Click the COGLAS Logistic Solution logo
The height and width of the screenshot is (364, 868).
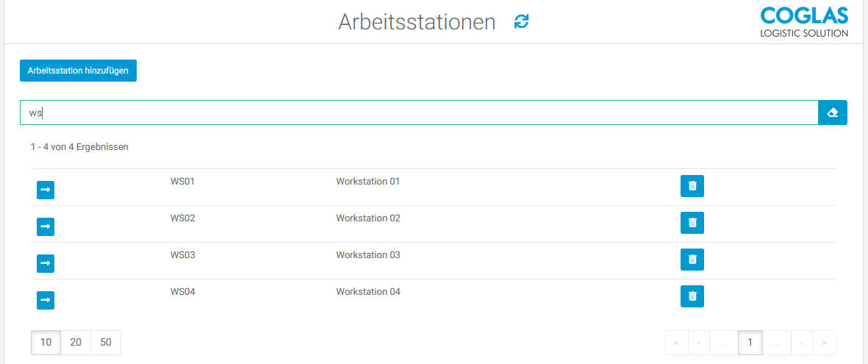tap(803, 22)
